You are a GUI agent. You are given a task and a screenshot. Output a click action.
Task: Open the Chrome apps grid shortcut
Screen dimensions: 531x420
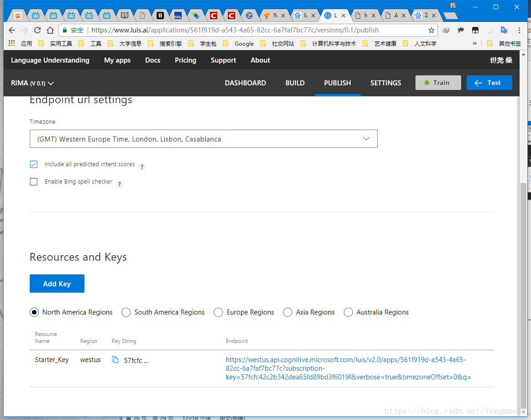[11, 43]
